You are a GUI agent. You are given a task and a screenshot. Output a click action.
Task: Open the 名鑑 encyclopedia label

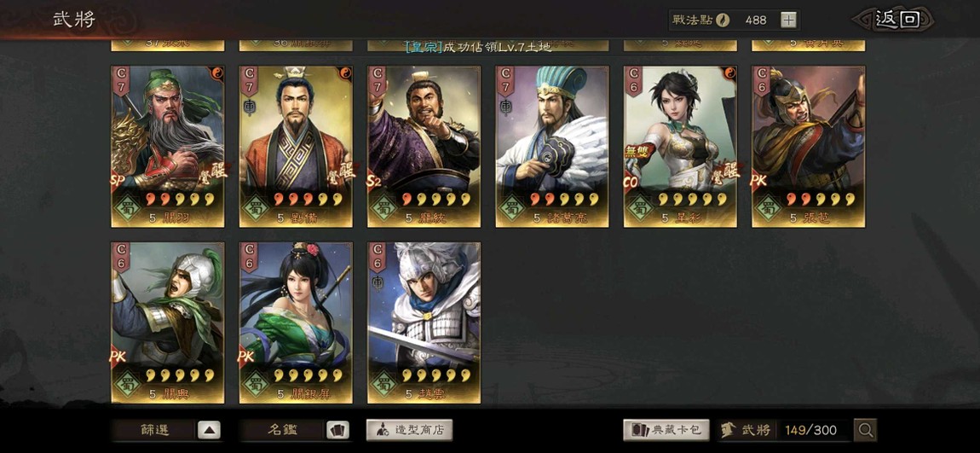click(x=283, y=431)
